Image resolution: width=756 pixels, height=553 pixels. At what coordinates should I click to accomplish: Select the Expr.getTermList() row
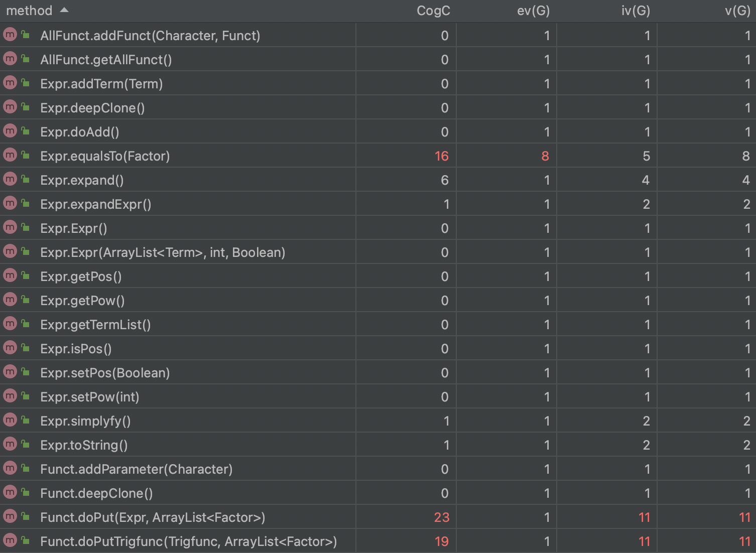pyautogui.click(x=378, y=324)
